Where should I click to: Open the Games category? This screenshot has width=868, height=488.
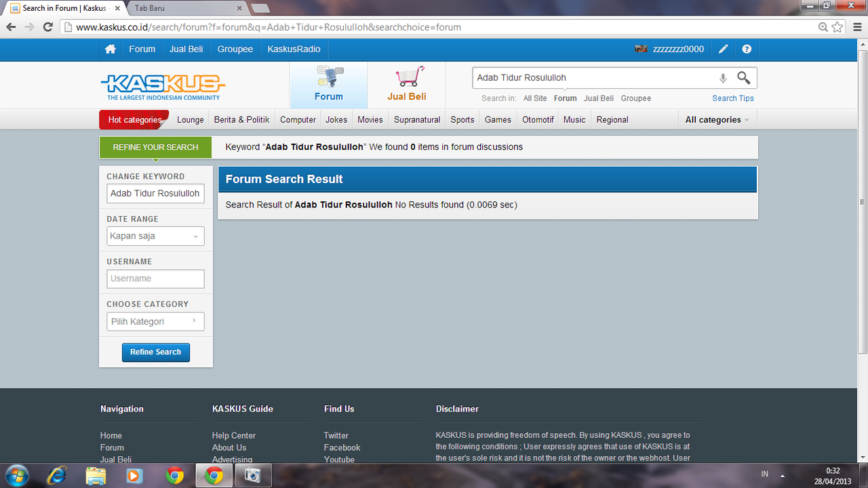point(498,120)
